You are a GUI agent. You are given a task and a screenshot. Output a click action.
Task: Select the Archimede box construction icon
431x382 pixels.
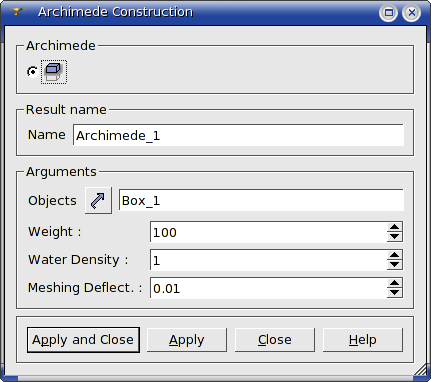click(x=54, y=72)
